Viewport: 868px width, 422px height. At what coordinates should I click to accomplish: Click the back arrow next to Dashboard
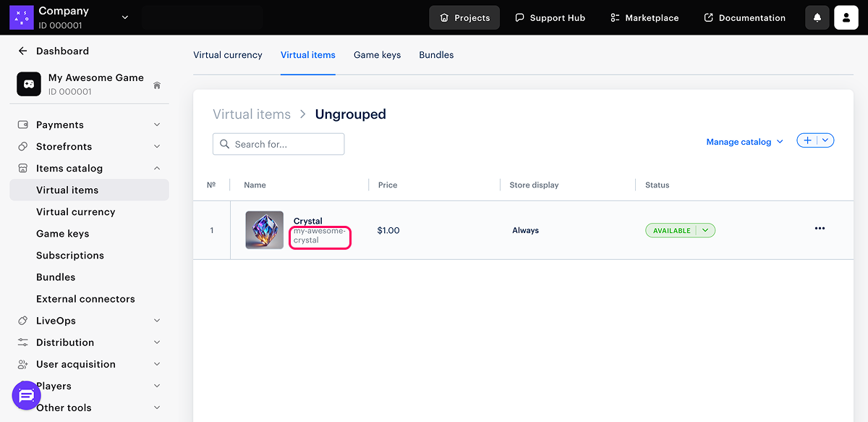(23, 51)
